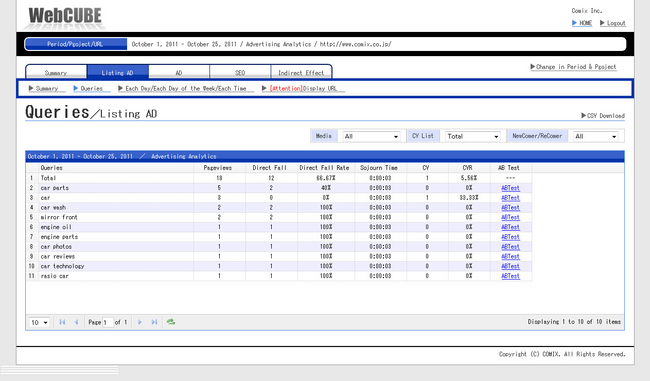Select the 'Total' query row
This screenshot has width=650, height=381.
(279, 178)
